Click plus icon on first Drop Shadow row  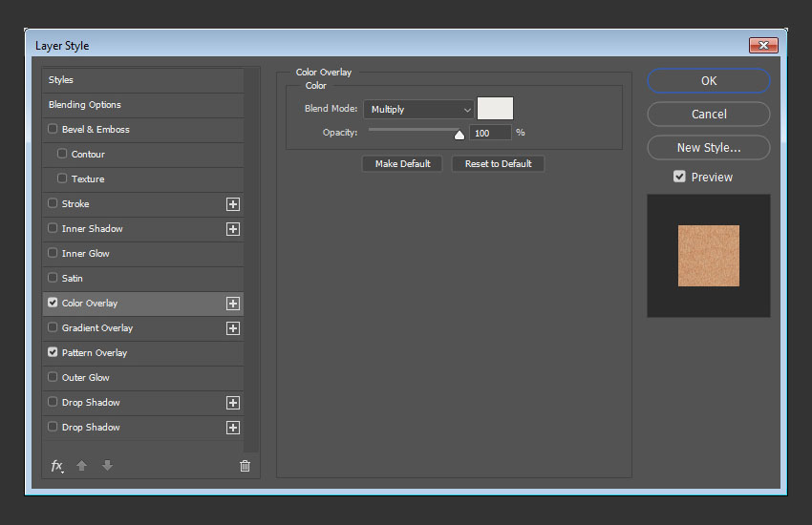coord(233,403)
